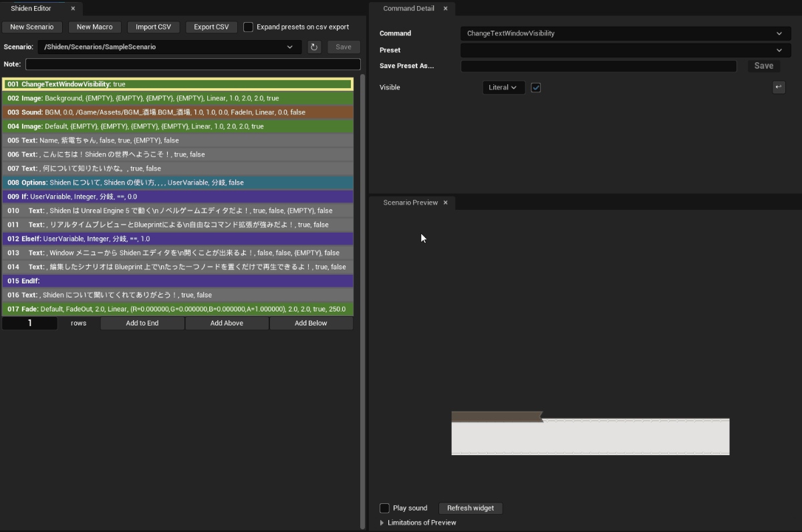
Task: Select row 015 EndIf
Action: [x=178, y=281]
